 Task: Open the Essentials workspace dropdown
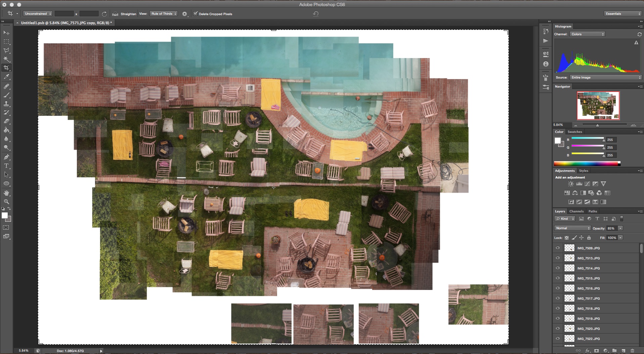point(623,14)
